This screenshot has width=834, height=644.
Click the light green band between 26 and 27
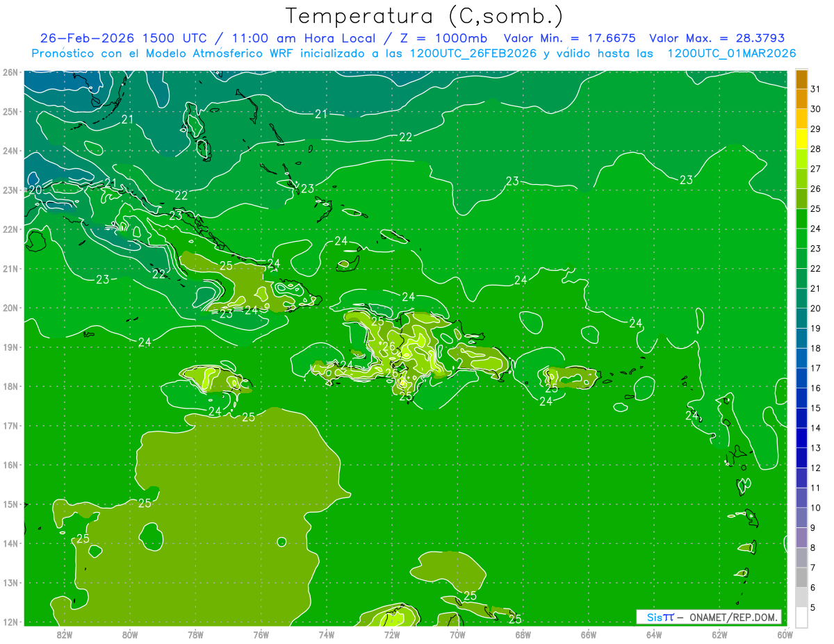point(801,179)
